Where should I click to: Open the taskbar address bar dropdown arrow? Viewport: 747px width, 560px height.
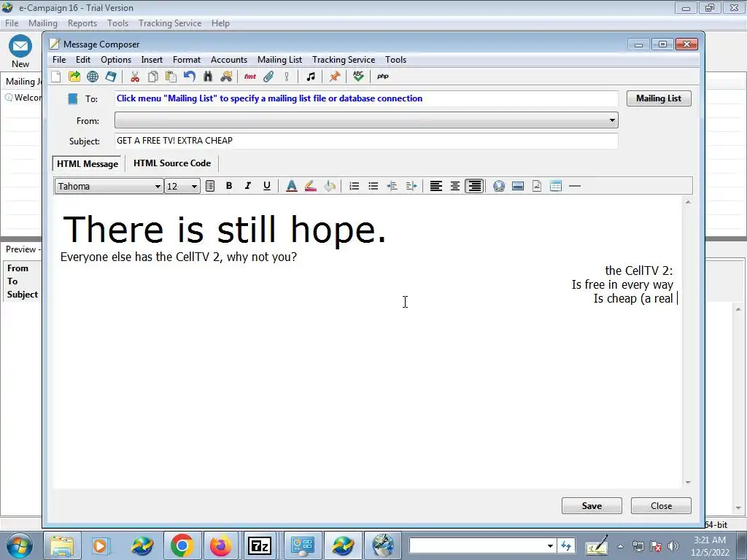click(550, 545)
